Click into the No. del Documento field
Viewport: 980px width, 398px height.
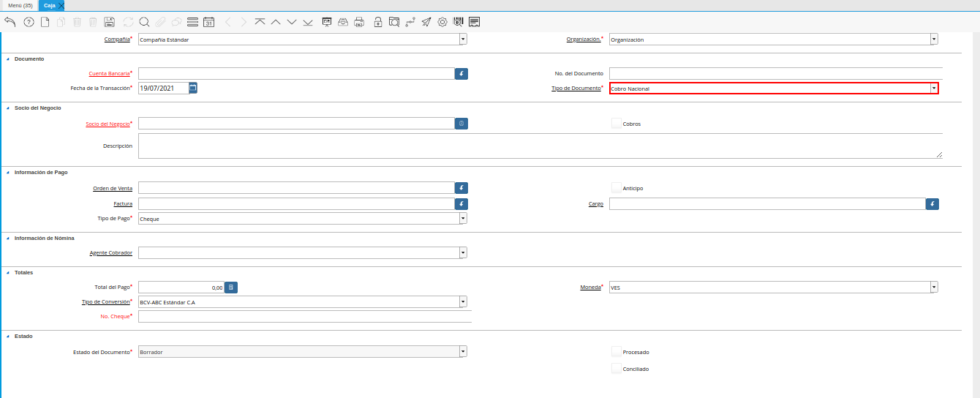pyautogui.click(x=776, y=73)
